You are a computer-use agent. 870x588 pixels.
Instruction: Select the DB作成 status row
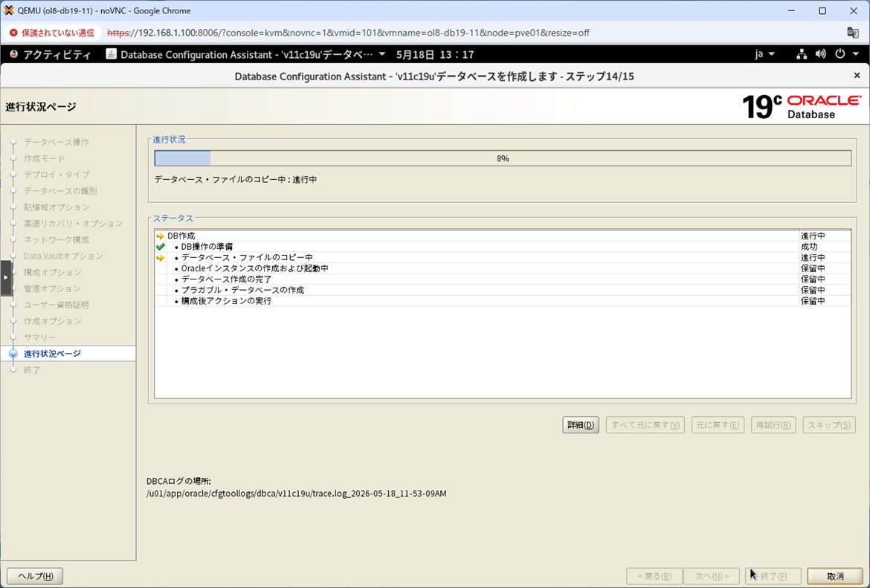click(502, 236)
